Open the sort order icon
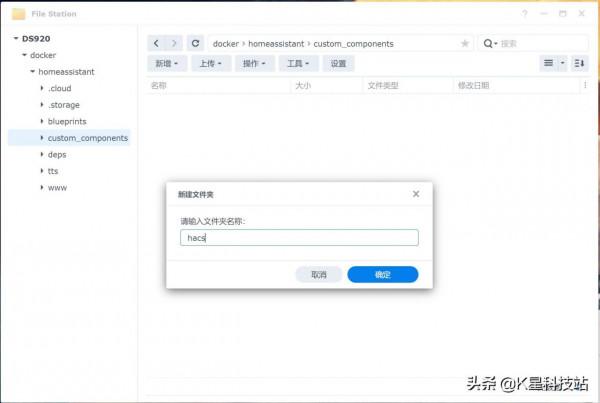 579,63
